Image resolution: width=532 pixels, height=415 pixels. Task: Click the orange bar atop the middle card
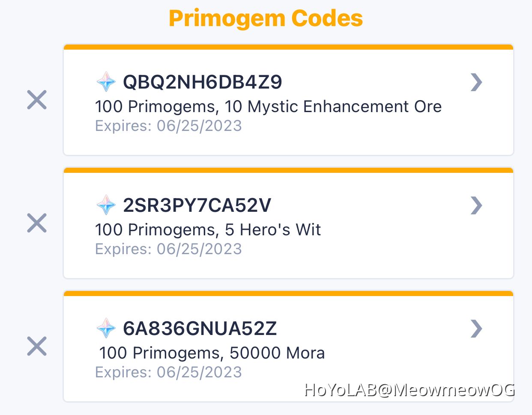(x=288, y=169)
